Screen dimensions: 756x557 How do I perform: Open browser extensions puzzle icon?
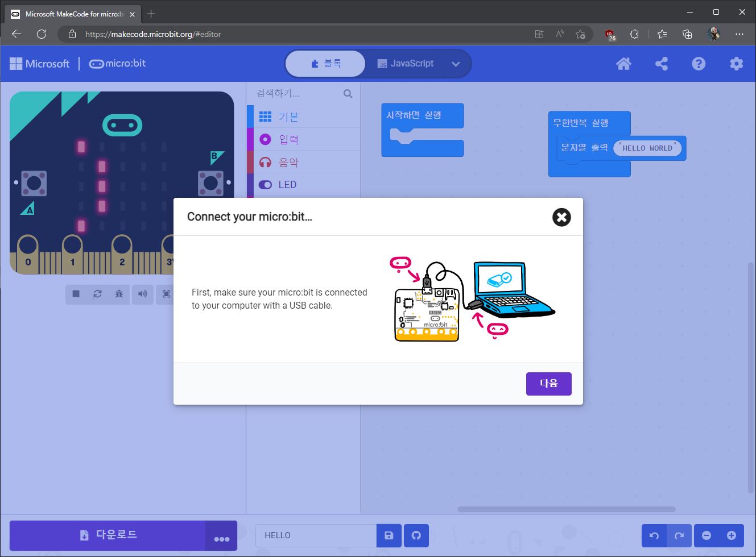(634, 34)
